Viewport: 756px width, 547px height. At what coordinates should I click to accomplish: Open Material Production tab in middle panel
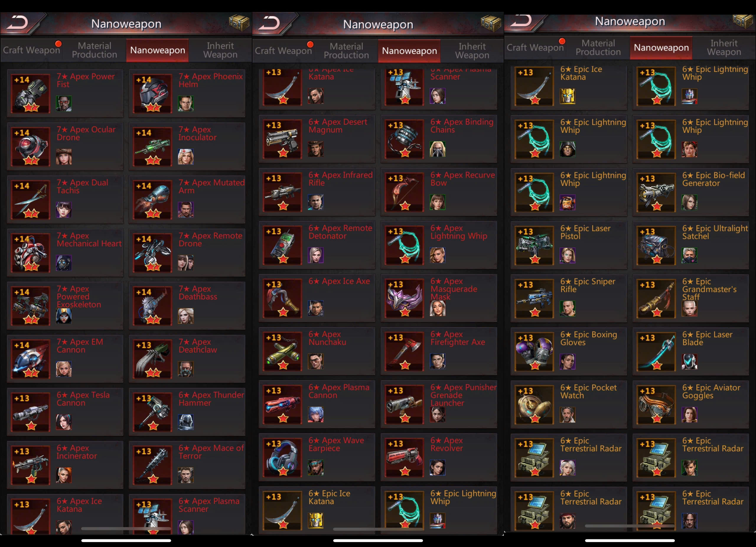pyautogui.click(x=346, y=51)
